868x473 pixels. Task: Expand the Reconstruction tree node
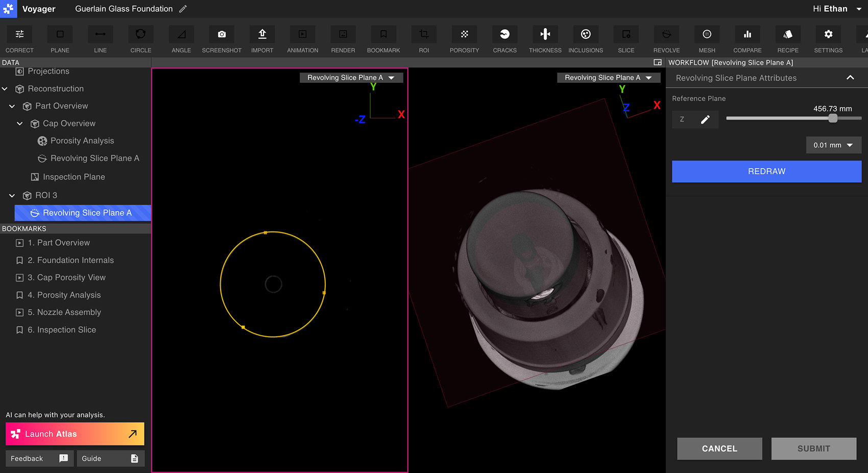tap(5, 88)
